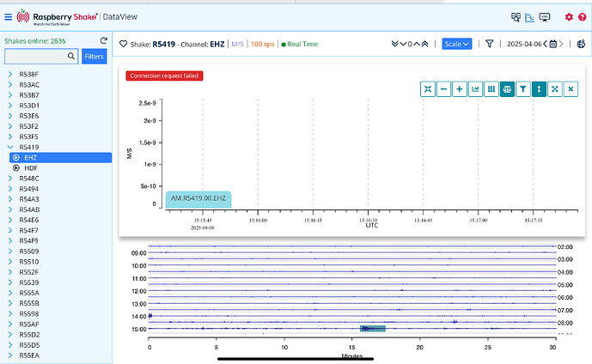Select station R54A3 in list
This screenshot has height=364, width=592.
[29, 199]
